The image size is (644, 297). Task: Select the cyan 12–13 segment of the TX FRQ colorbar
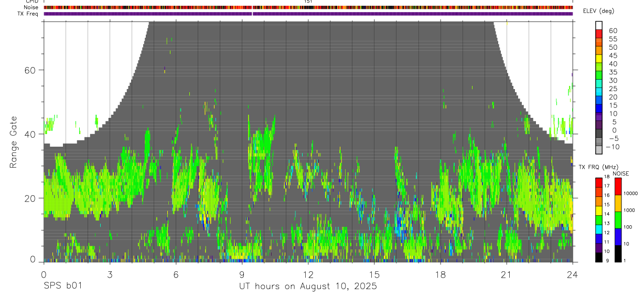pos(599,229)
